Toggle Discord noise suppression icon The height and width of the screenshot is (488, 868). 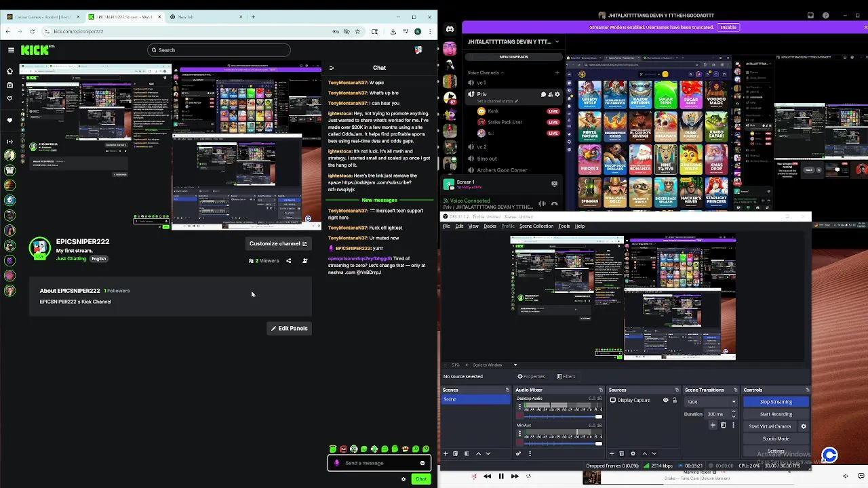[542, 203]
